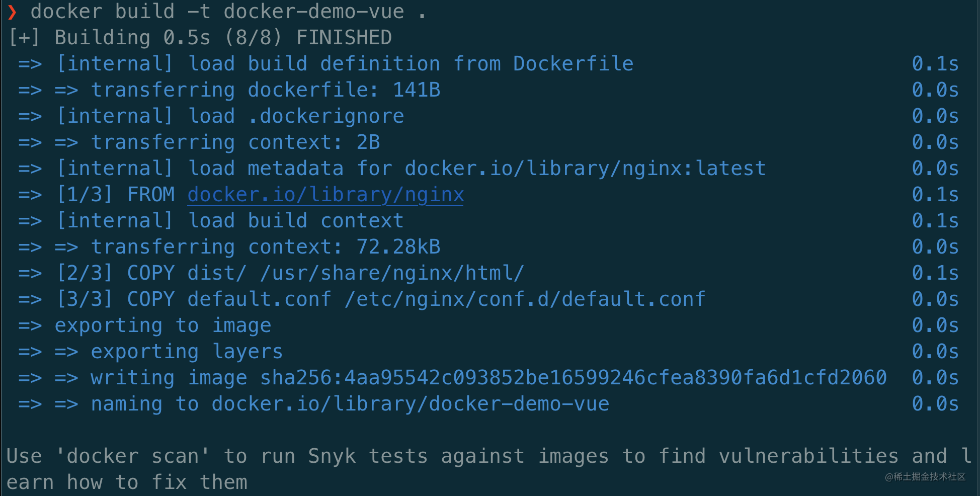Click the red prompt arrow icon
This screenshot has height=496, width=980.
(x=12, y=12)
